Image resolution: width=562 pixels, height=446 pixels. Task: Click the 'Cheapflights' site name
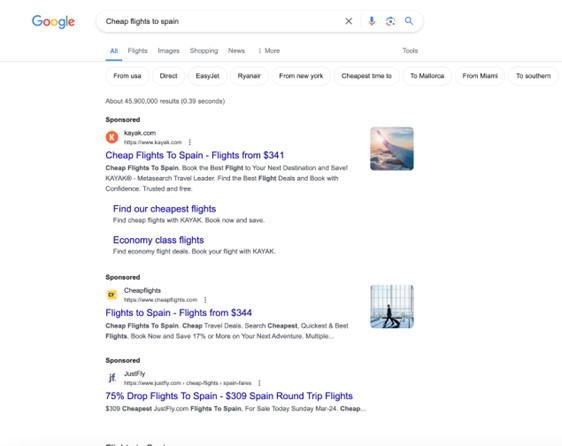pyautogui.click(x=142, y=290)
